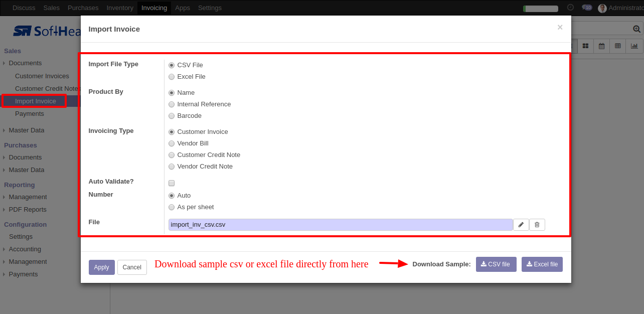The height and width of the screenshot is (314, 644).
Task: Choose Product By Name
Action: coord(172,93)
